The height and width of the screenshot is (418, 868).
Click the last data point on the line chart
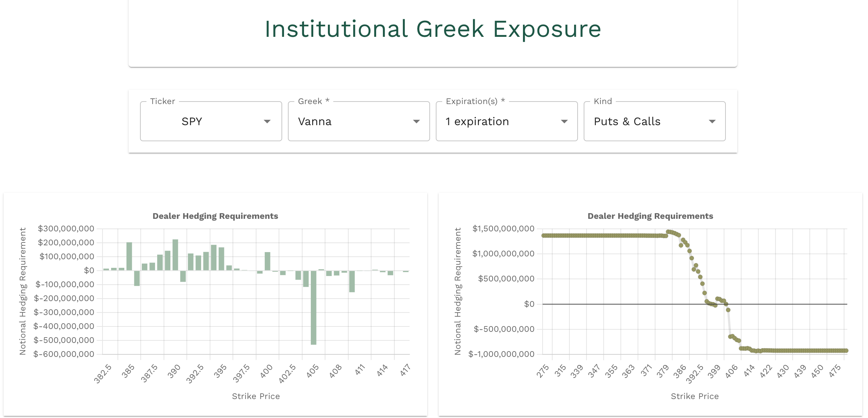coord(846,351)
